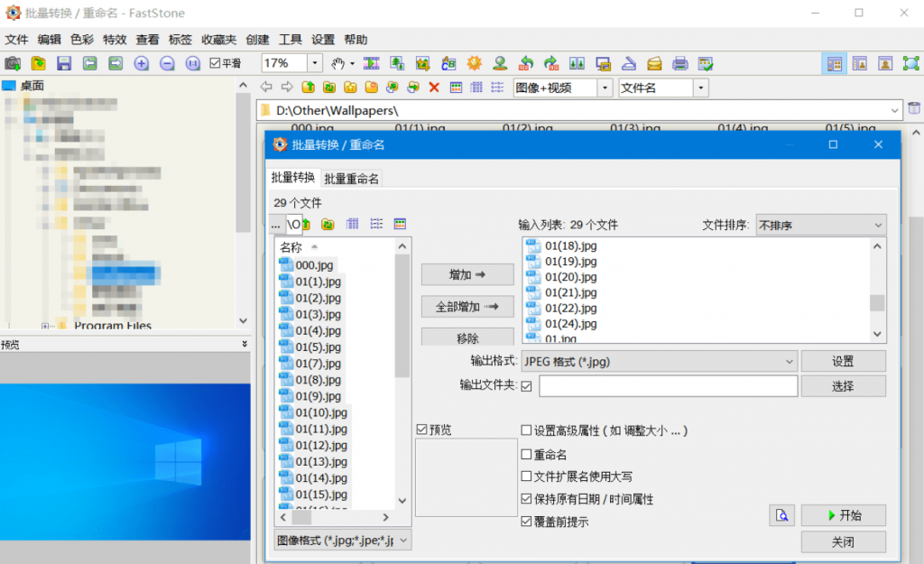The width and height of the screenshot is (924, 564).
Task: Enable 文件扩展名使用大写 checkbox
Action: (x=526, y=476)
